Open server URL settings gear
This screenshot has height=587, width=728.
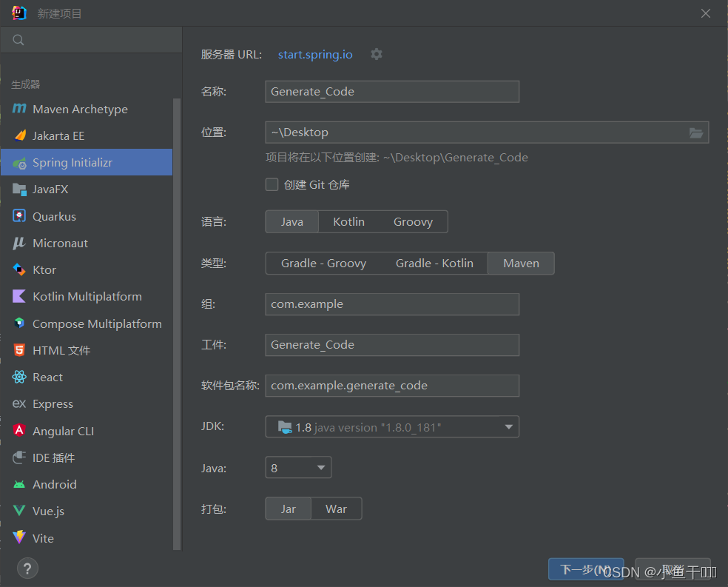377,54
